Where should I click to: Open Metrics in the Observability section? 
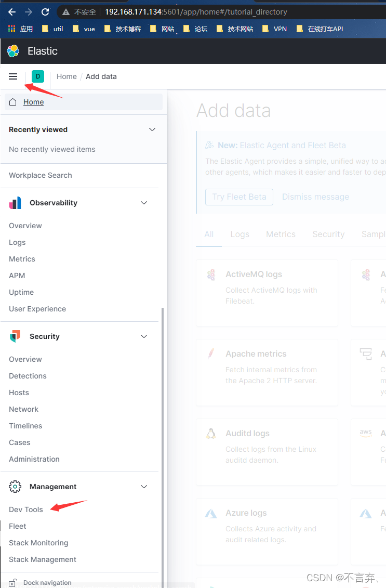pyautogui.click(x=22, y=259)
